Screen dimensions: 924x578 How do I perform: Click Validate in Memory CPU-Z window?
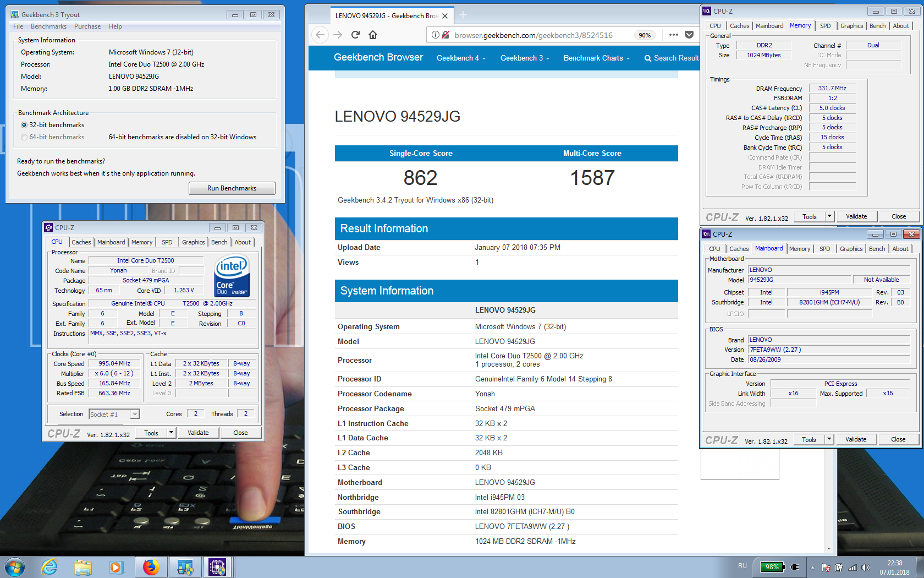coord(856,216)
